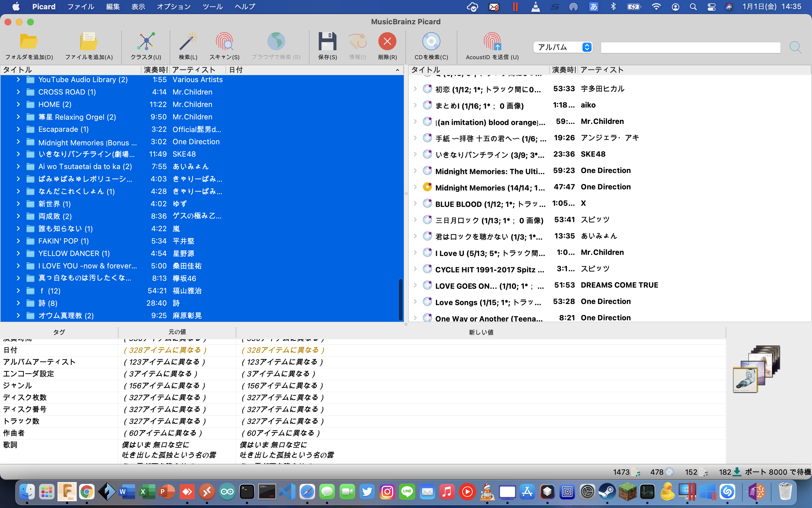Image resolution: width=812 pixels, height=508 pixels.
Task: Click the 新しい値 column header in tag pane
Action: (481, 332)
